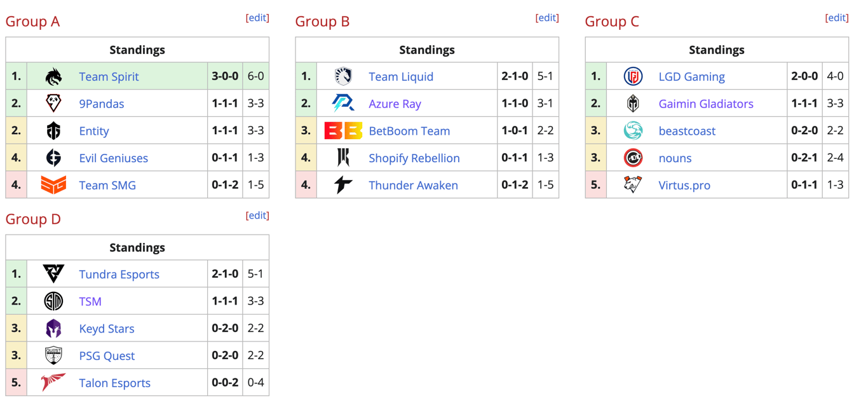Edit the Group A section
868x412 pixels.
[257, 18]
